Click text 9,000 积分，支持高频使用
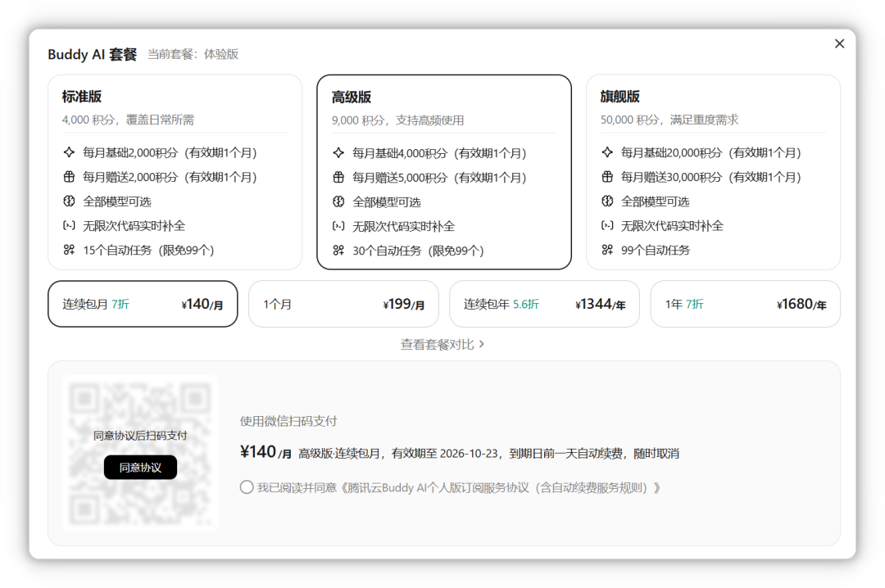The height and width of the screenshot is (588, 885). pos(398,120)
